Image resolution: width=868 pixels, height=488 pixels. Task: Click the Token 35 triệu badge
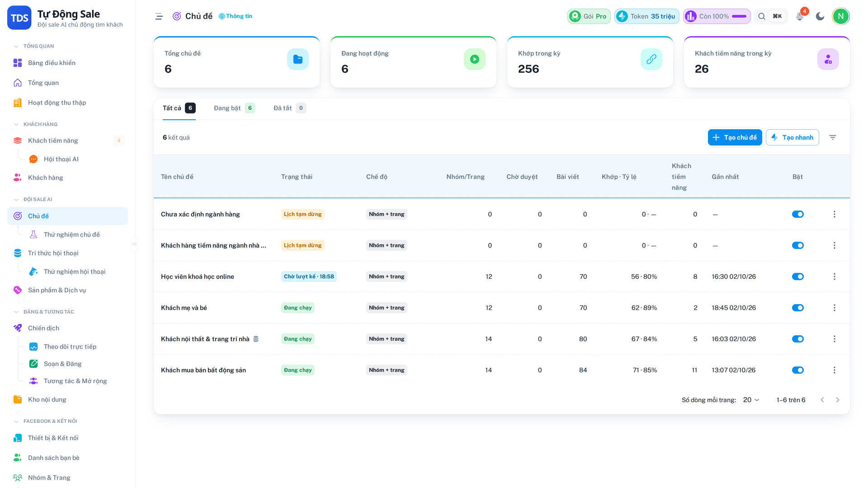click(647, 16)
